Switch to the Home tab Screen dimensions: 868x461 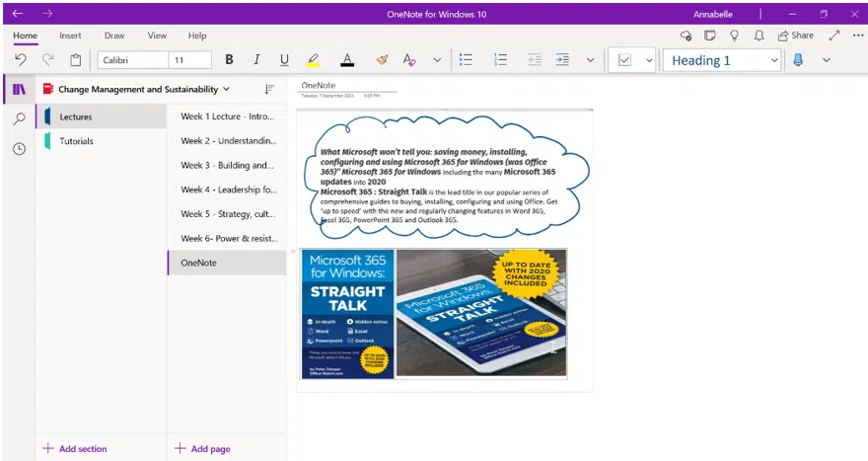pos(25,36)
